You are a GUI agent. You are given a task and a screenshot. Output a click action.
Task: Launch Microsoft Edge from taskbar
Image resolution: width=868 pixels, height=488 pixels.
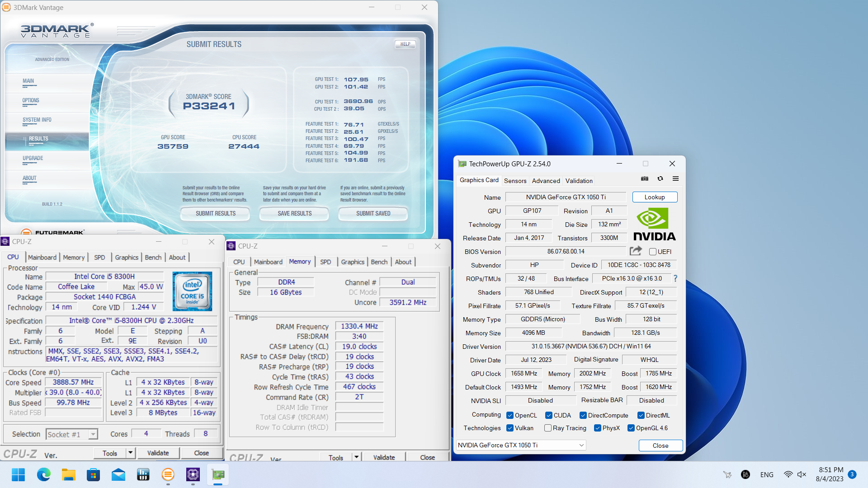click(44, 475)
